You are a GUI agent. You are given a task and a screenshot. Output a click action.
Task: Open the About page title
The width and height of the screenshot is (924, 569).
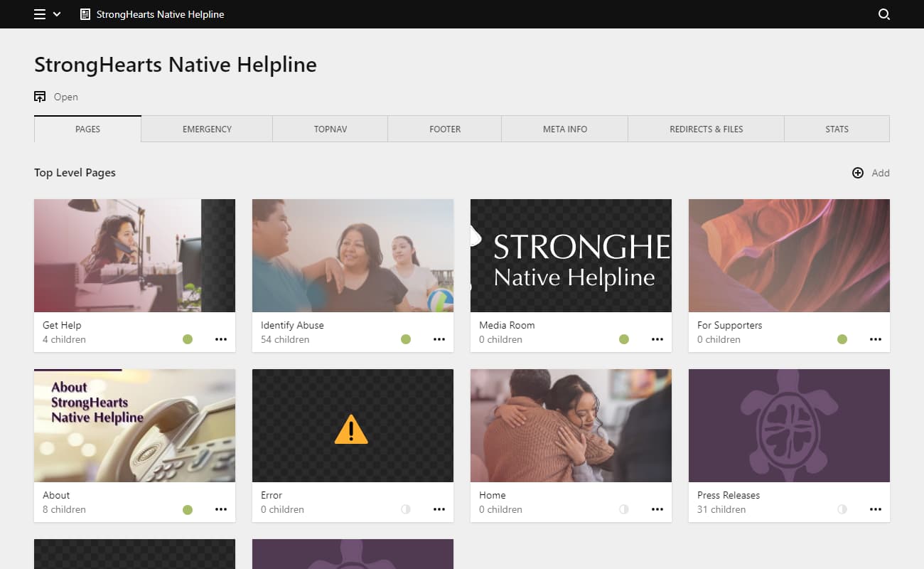pyautogui.click(x=56, y=495)
